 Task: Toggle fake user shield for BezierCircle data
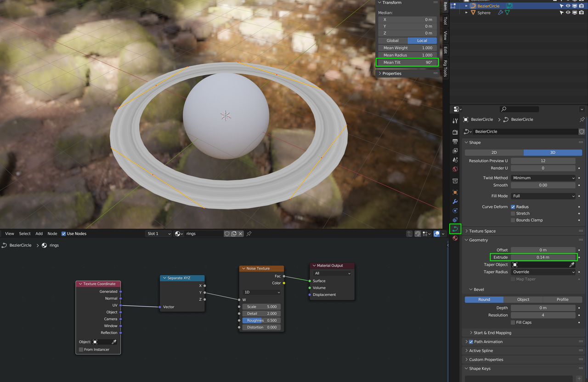(582, 131)
